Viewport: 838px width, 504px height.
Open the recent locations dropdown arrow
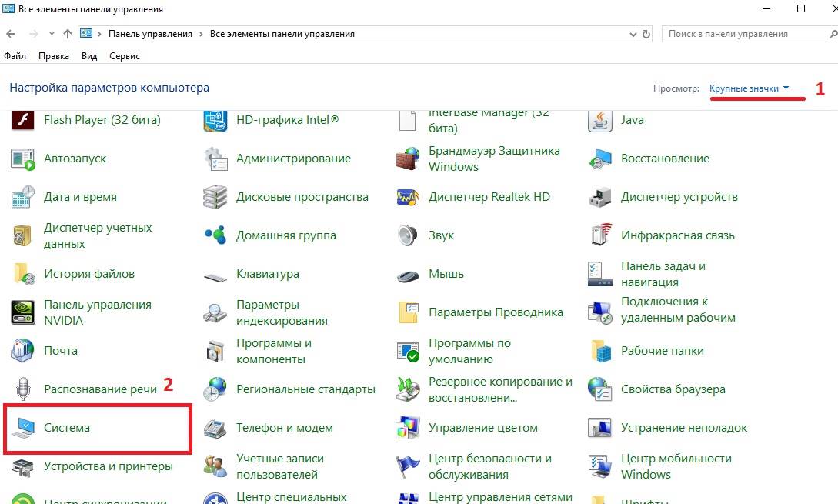click(x=52, y=34)
